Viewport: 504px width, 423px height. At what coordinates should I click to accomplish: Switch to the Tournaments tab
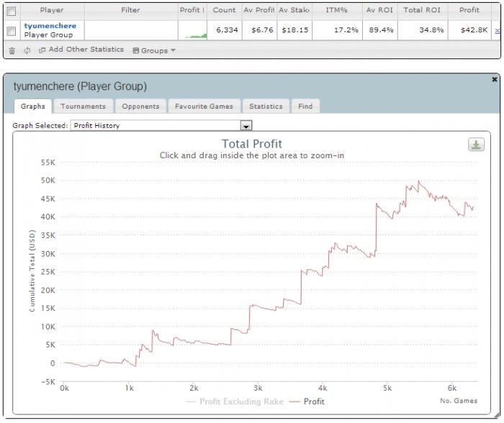click(83, 106)
